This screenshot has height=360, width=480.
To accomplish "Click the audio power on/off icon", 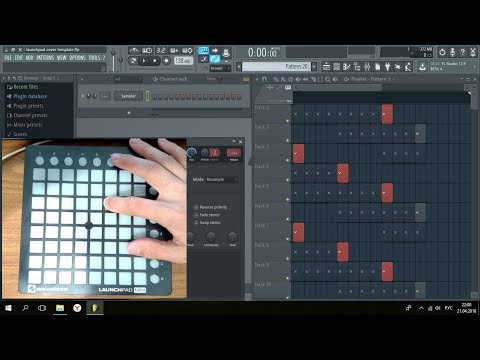I will pyautogui.click(x=442, y=52).
